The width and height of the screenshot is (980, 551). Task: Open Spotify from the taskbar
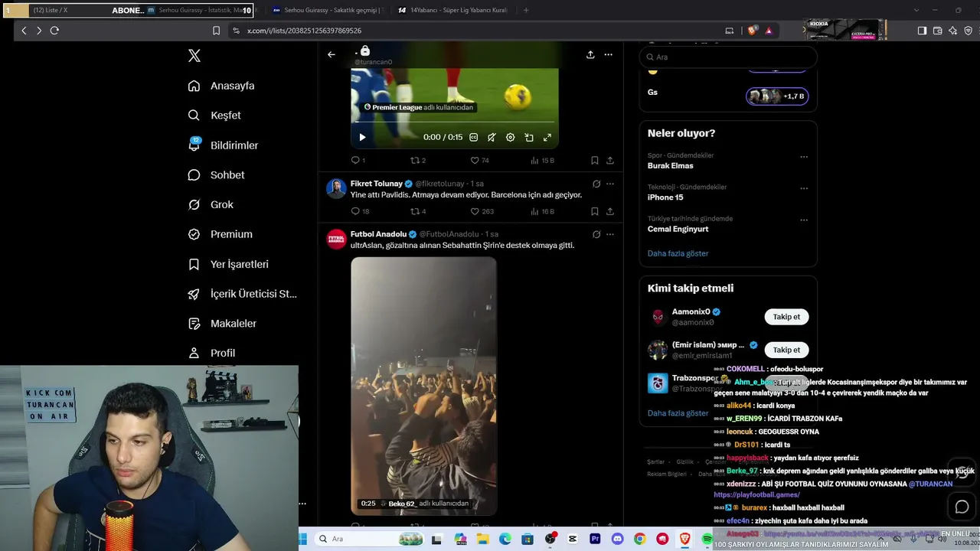pos(707,539)
